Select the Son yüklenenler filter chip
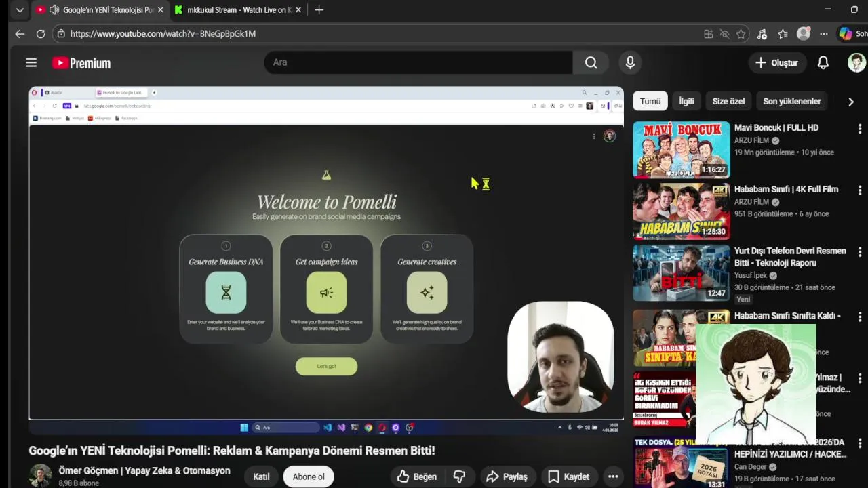Image resolution: width=868 pixels, height=488 pixels. click(792, 101)
